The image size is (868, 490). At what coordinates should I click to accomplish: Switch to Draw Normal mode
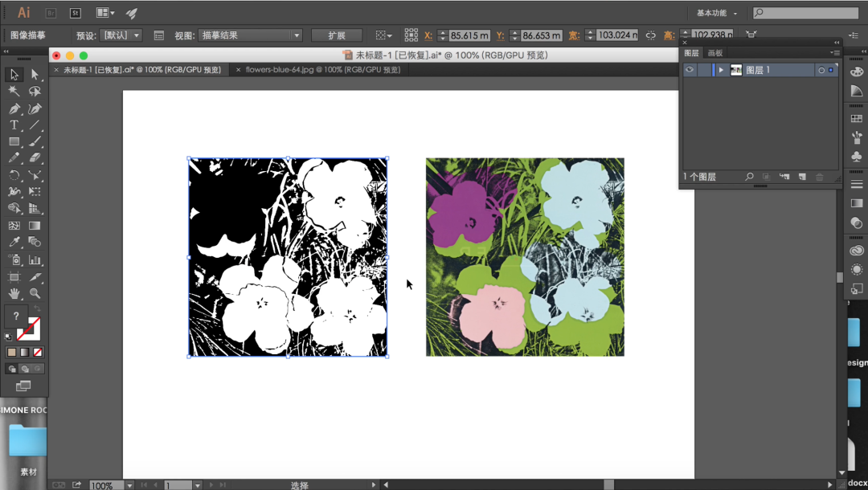[x=11, y=369]
